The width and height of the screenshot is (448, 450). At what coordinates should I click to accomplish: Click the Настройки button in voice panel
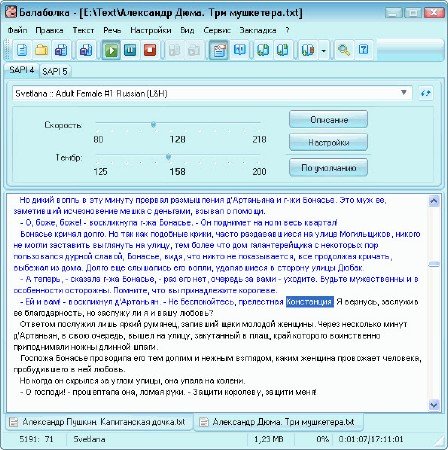point(329,143)
